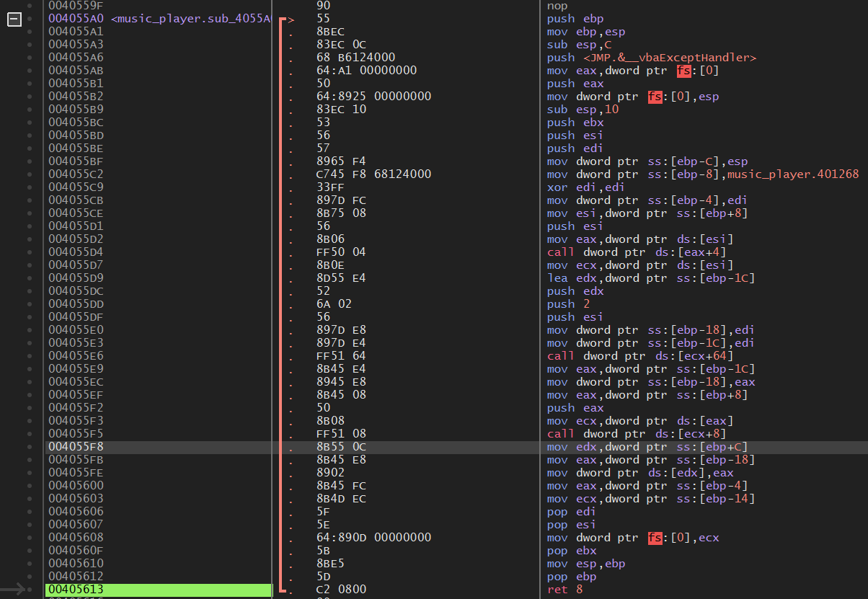Select 'mov esi,dword ptr ss:[ebp+8]' instruction
The height and width of the screenshot is (599, 868).
647,213
